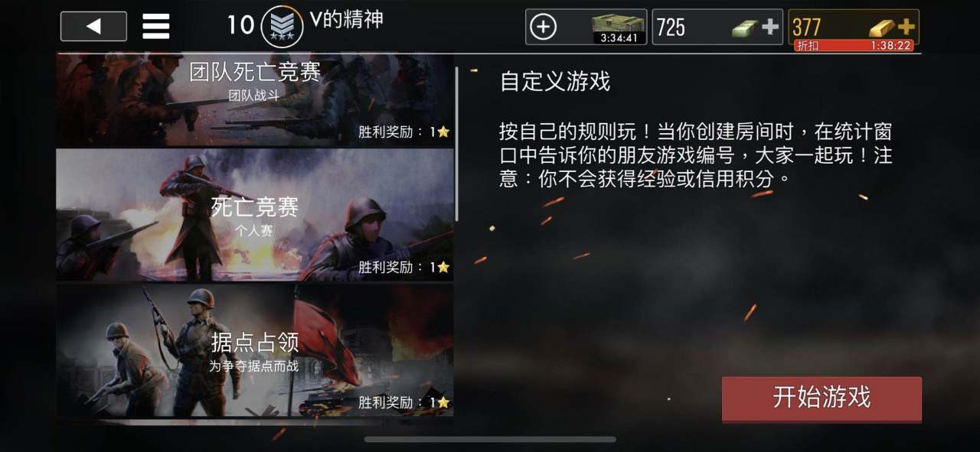Add more cash with plus icon
Image resolution: width=980 pixels, height=452 pixels.
click(769, 28)
